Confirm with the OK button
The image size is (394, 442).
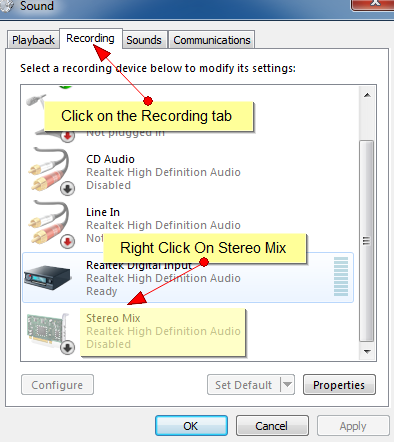pos(191,426)
